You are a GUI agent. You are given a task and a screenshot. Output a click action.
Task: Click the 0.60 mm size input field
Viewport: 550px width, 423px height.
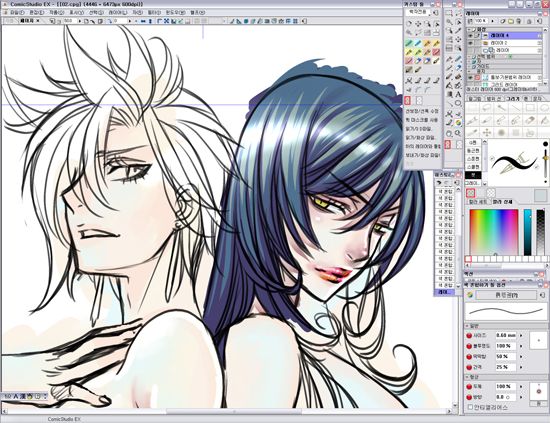click(x=506, y=335)
